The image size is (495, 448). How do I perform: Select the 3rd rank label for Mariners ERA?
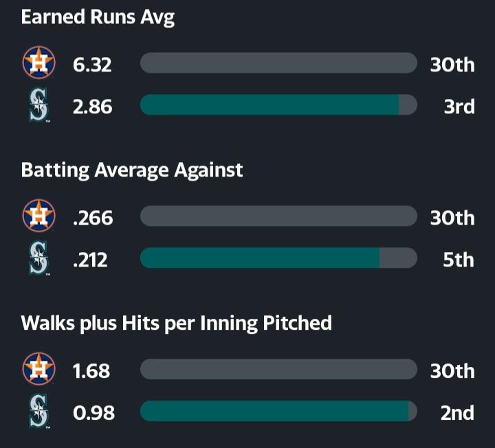pos(459,107)
